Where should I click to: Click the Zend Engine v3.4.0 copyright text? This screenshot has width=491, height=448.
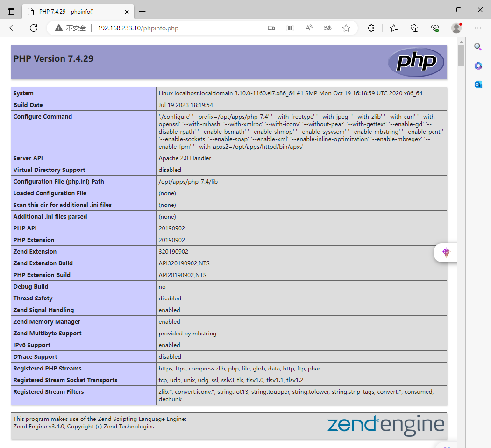coord(84,427)
